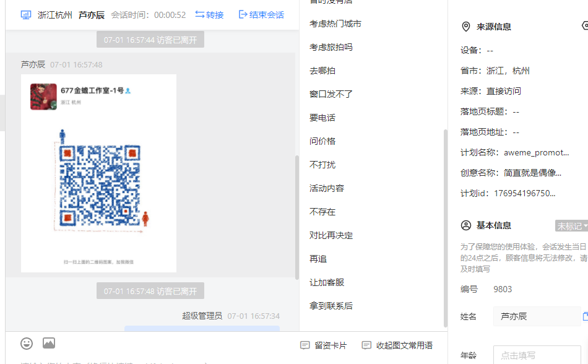Click the 07-01 16:57:48 访客已离开 notice
This screenshot has width=588, height=364.
click(x=150, y=291)
